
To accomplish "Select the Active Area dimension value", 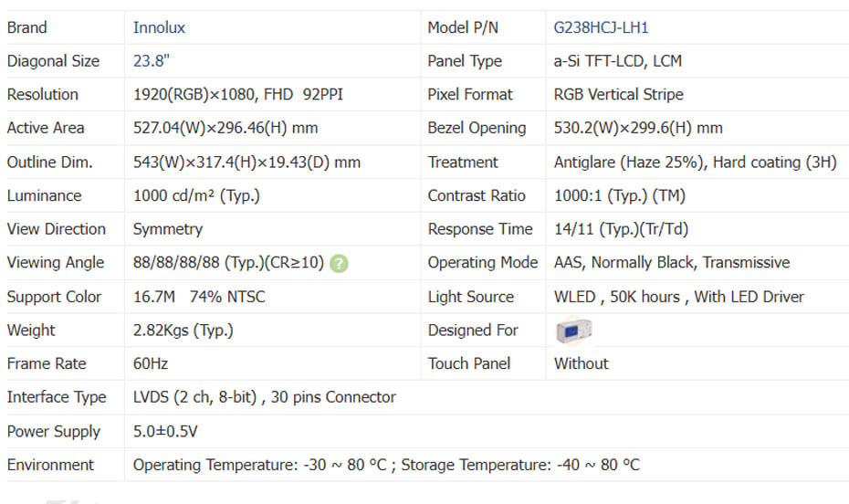I will 225,129.
